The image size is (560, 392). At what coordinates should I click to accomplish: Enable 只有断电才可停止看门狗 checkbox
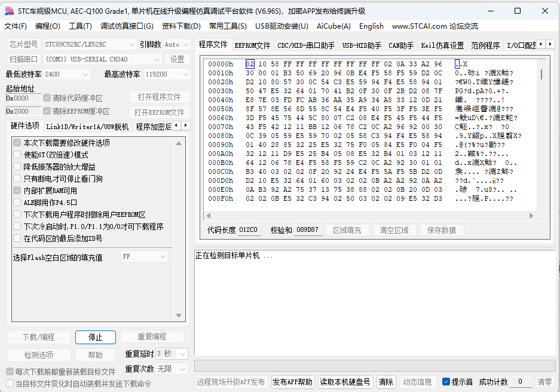tap(17, 179)
